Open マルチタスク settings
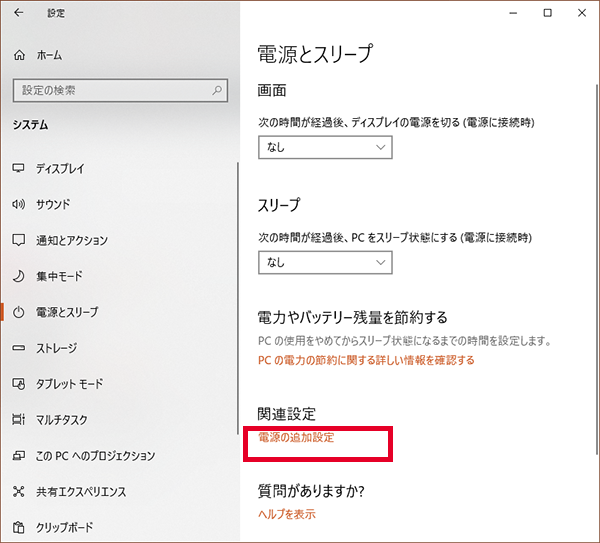600x543 pixels. coord(62,420)
